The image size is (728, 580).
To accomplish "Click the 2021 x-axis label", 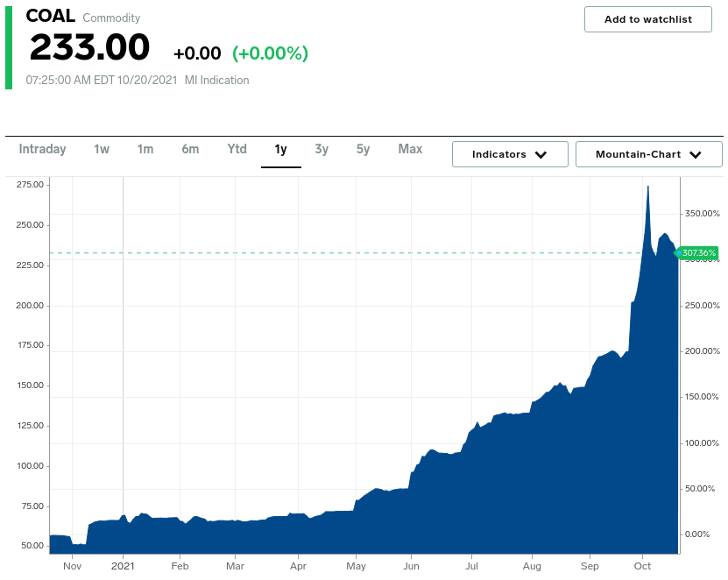I will click(x=123, y=566).
